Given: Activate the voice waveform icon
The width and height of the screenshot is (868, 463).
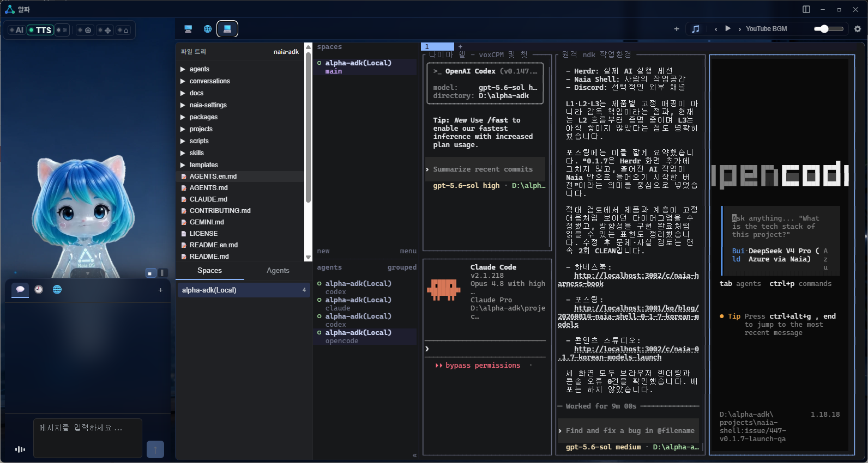Looking at the screenshot, I should (20, 449).
